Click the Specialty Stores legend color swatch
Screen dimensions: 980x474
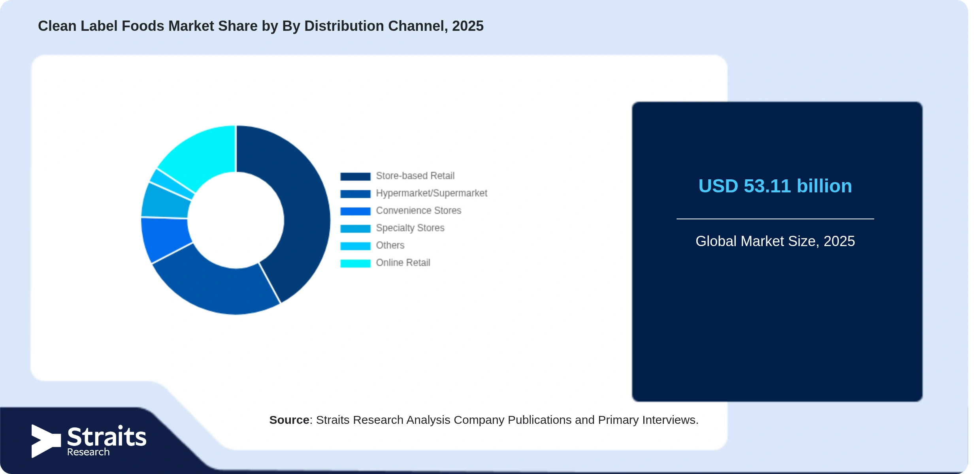(x=355, y=229)
